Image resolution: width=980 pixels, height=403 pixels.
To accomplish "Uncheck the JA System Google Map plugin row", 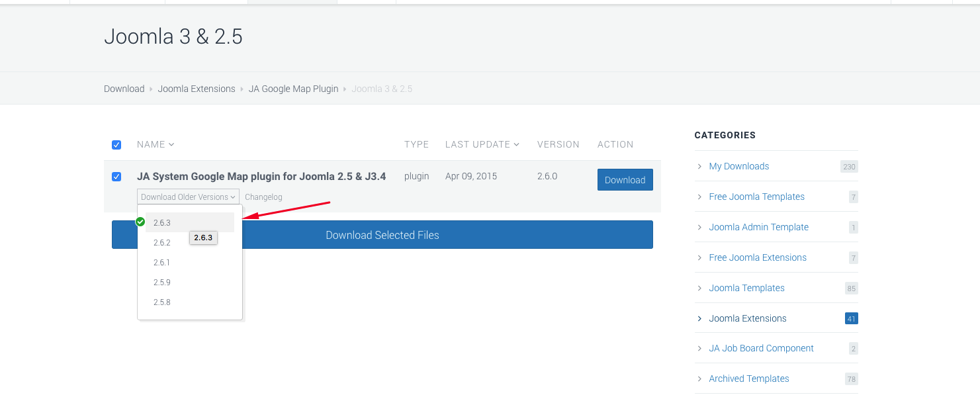I will 116,176.
